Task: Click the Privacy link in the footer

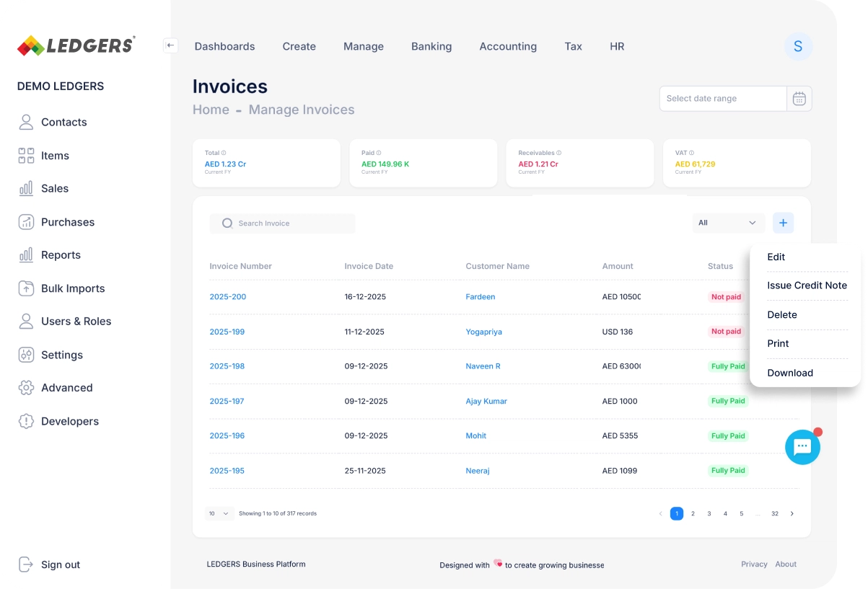Action: (754, 564)
